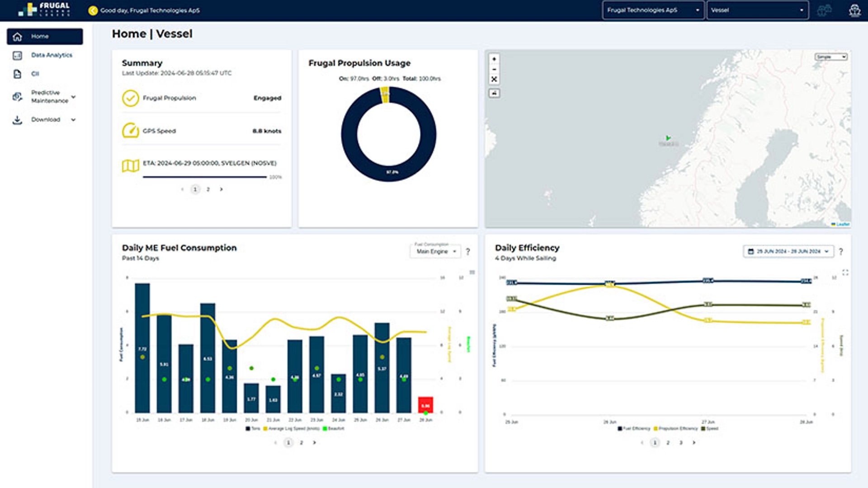Open the user profile icon top right

point(854,10)
